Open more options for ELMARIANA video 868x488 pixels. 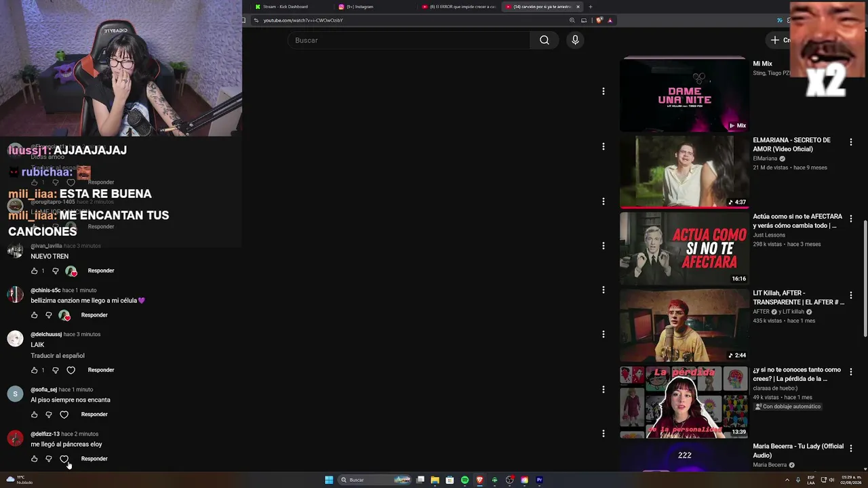pyautogui.click(x=850, y=142)
